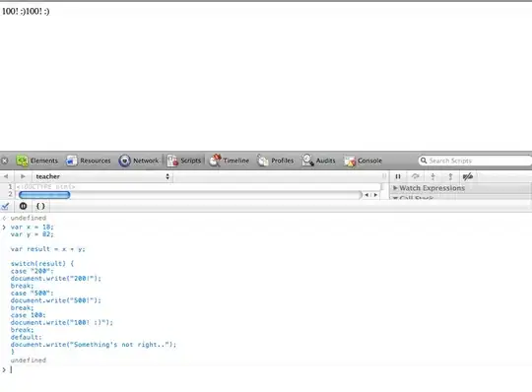Collapse the Call Stack section
The image size is (532, 392).
[413, 198]
